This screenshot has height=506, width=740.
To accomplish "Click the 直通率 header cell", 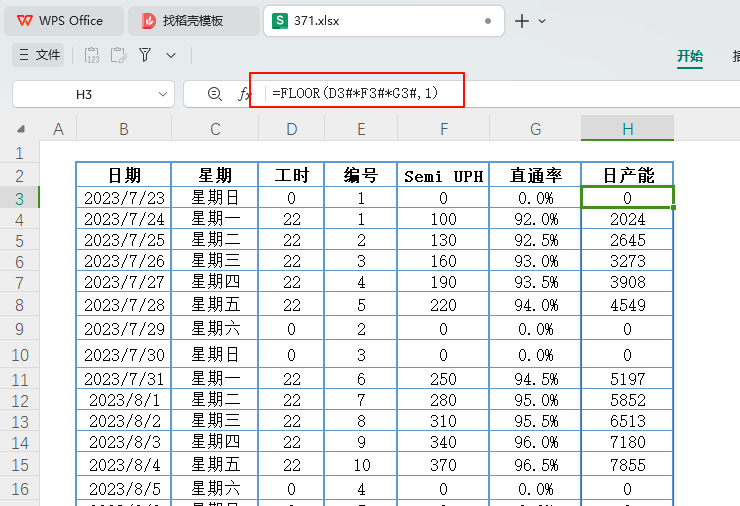I will point(535,175).
